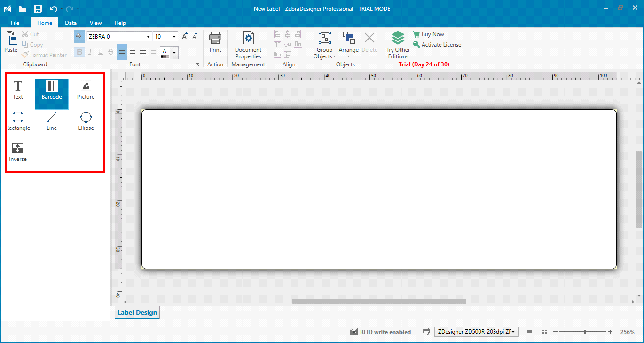The image size is (644, 343).
Task: Switch to the View ribbon tab
Action: coord(95,23)
